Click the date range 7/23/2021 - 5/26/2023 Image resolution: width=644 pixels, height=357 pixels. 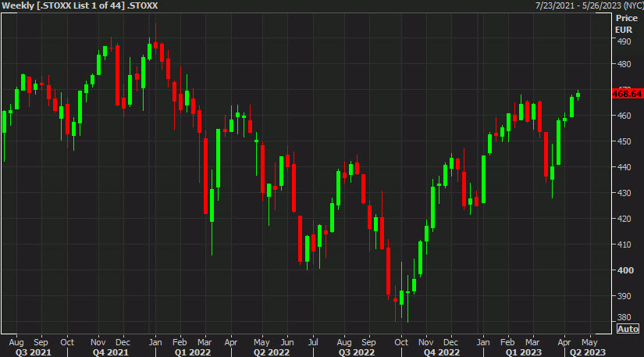click(x=589, y=5)
